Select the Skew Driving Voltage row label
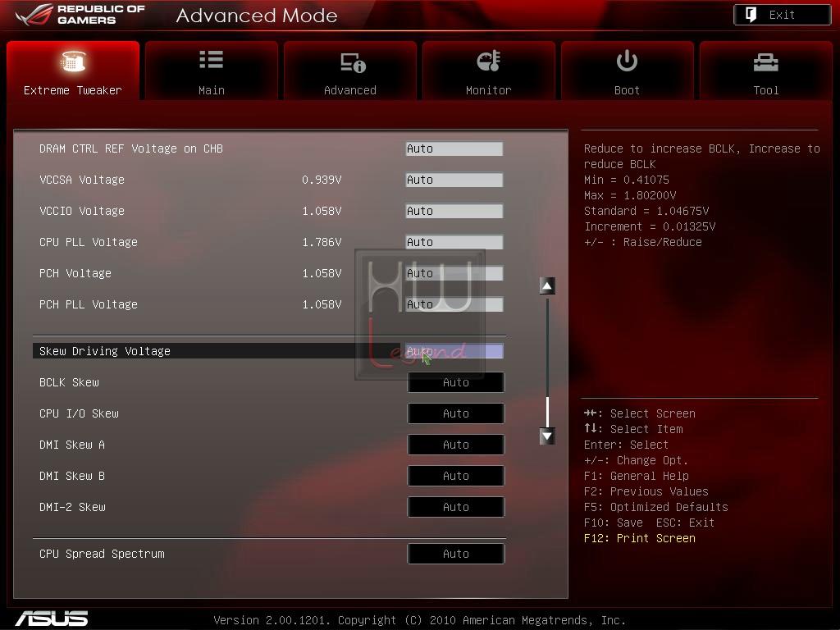The image size is (840, 630). (105, 351)
